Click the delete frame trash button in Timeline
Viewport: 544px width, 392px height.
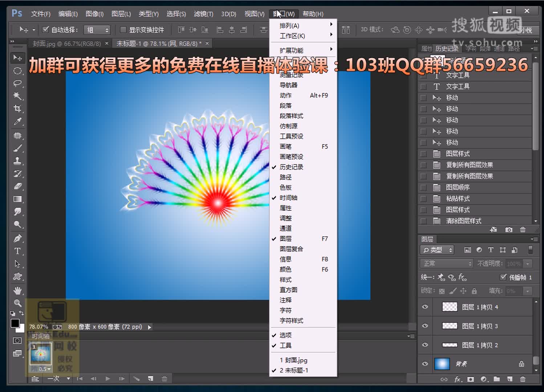pyautogui.click(x=165, y=379)
